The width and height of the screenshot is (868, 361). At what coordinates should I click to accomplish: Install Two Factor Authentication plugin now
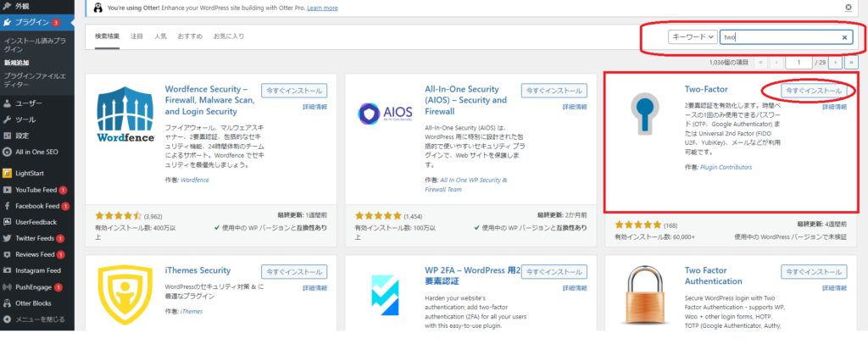814,272
